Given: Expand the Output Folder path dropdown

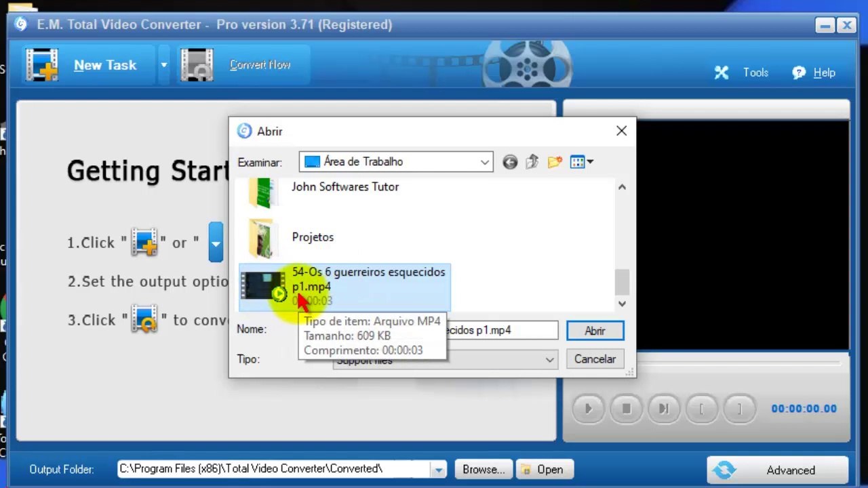Looking at the screenshot, I should coord(439,470).
